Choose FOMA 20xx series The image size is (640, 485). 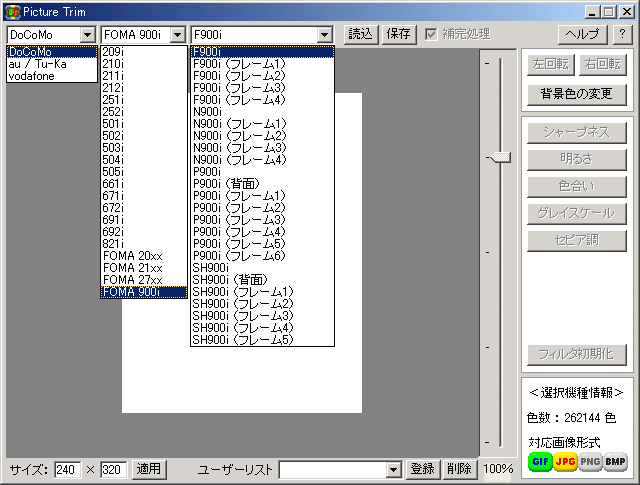[144, 256]
